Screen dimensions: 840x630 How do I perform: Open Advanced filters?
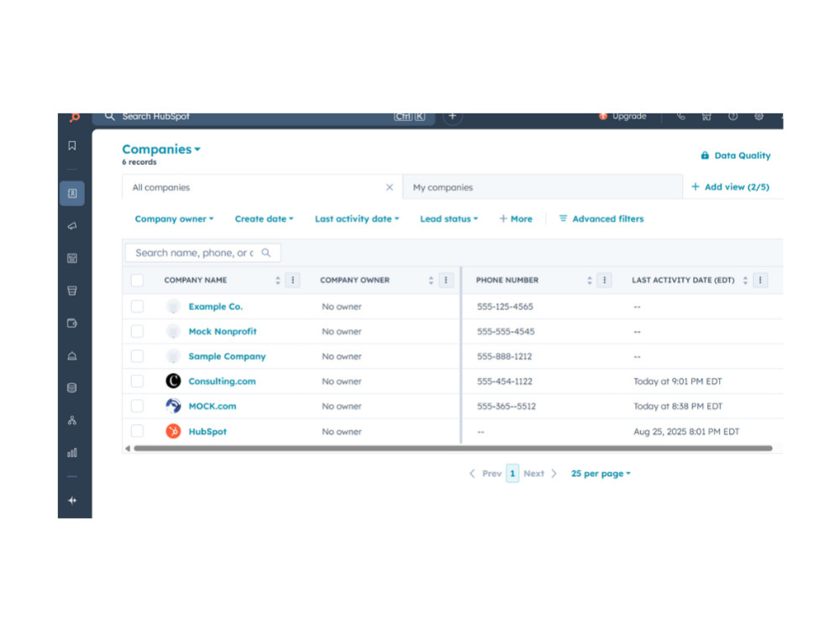(x=601, y=218)
